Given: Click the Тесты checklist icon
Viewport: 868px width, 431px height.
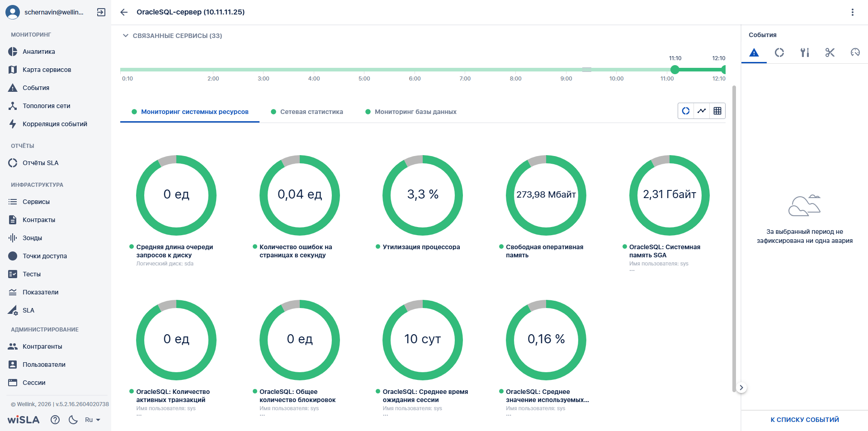Looking at the screenshot, I should [x=13, y=274].
